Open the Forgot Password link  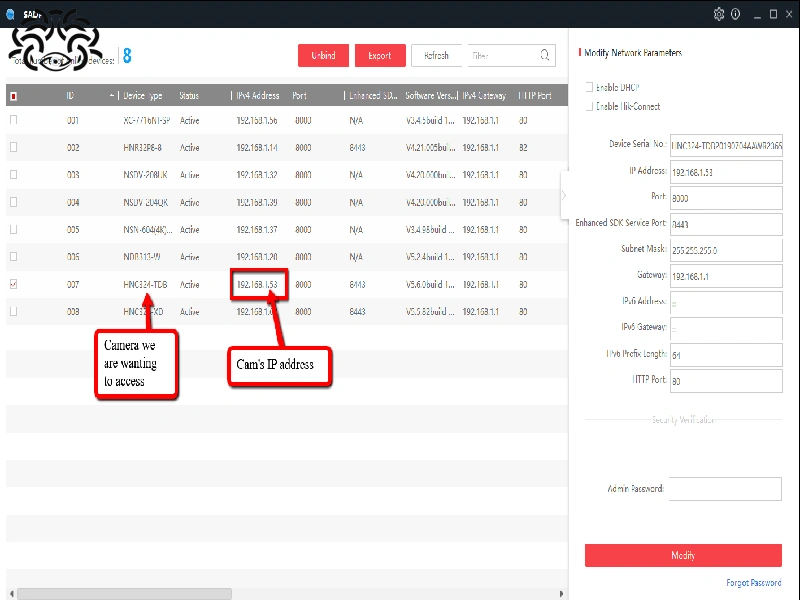[753, 583]
